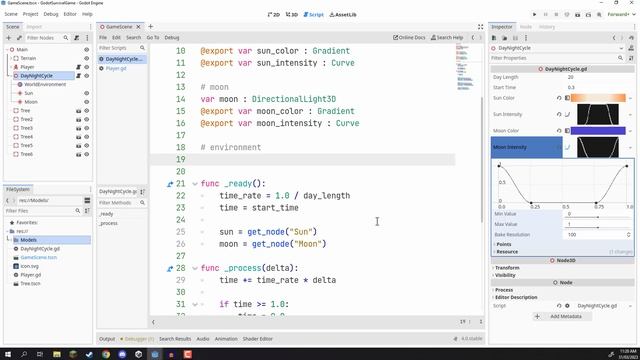Image resolution: width=640 pixels, height=360 pixels.
Task: Attach script icon in Scene dock toolbar
Action: tap(76, 38)
